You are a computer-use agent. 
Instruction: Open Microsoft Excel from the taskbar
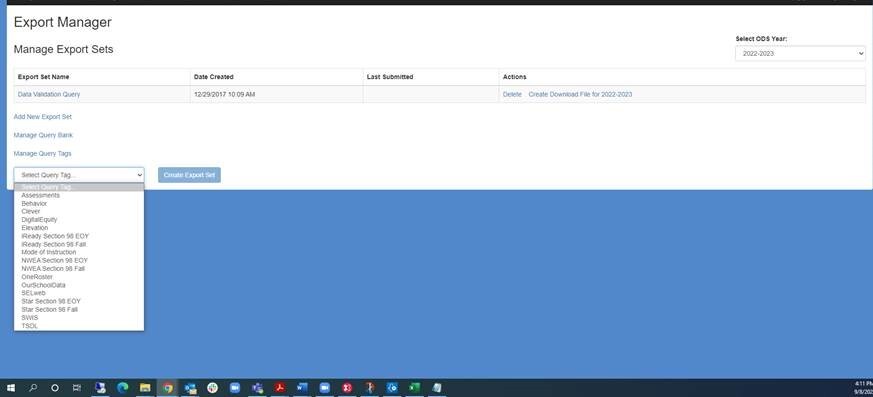(x=414, y=388)
